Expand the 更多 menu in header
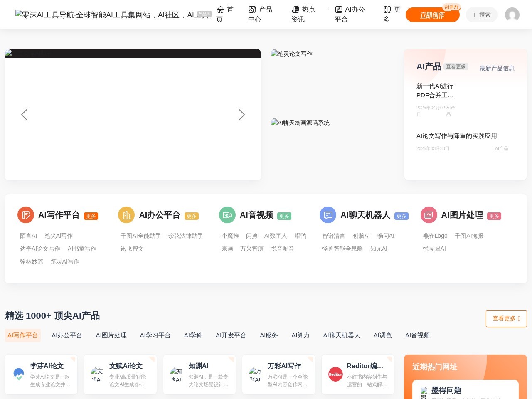The width and height of the screenshot is (532, 399). (x=392, y=15)
